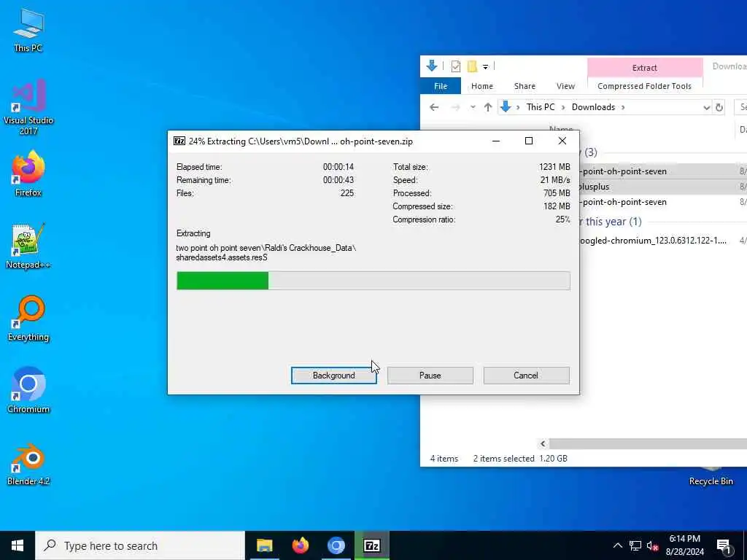Click the muted volume tray icon
Viewport: 747px width, 560px height.
[653, 545]
